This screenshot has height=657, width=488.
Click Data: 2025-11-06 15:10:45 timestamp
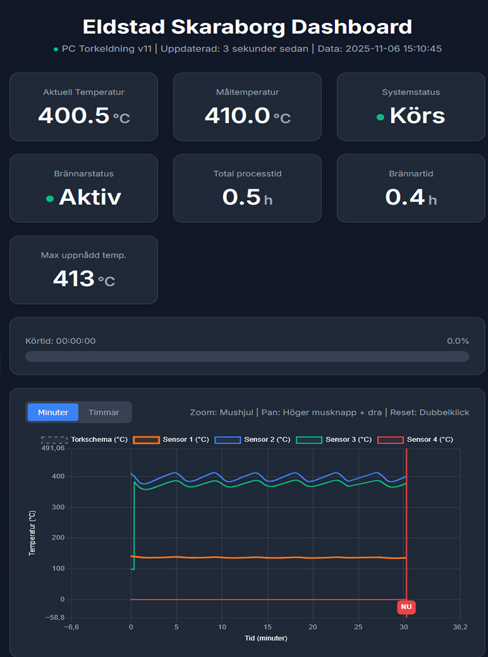click(x=380, y=49)
